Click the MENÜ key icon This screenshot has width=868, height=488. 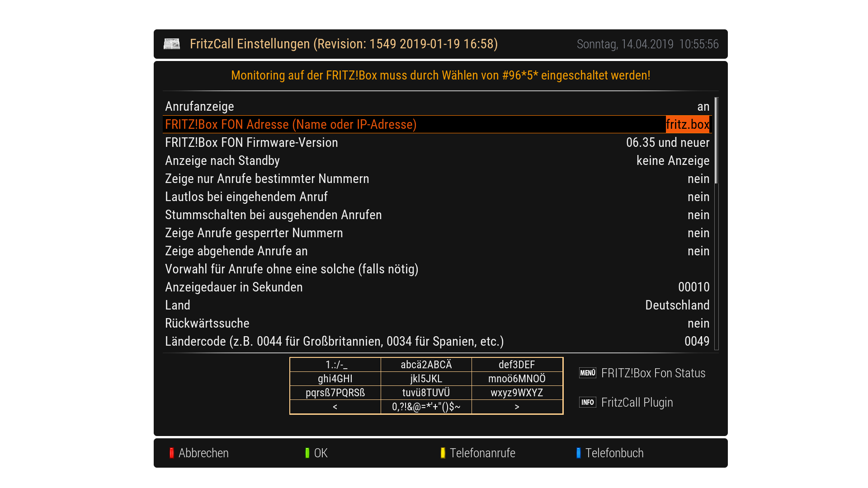coord(587,373)
